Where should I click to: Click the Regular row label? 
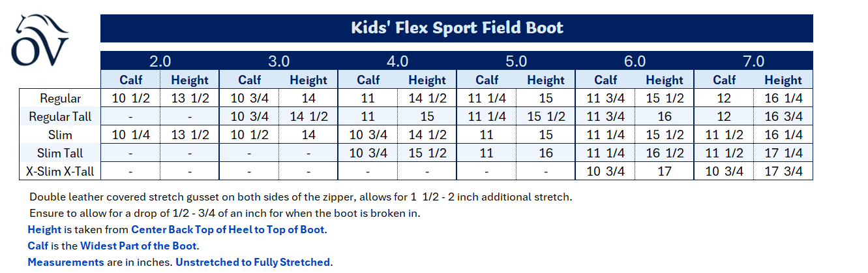click(60, 99)
